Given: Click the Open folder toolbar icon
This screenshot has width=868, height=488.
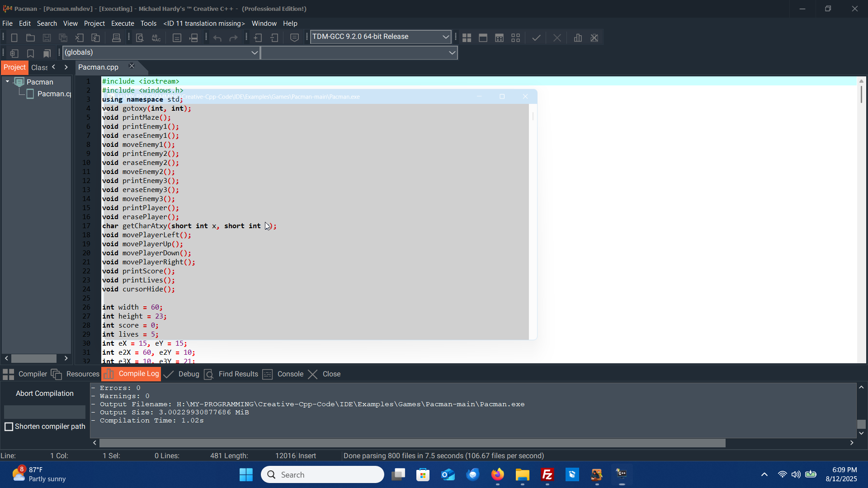Looking at the screenshot, I should [30, 38].
